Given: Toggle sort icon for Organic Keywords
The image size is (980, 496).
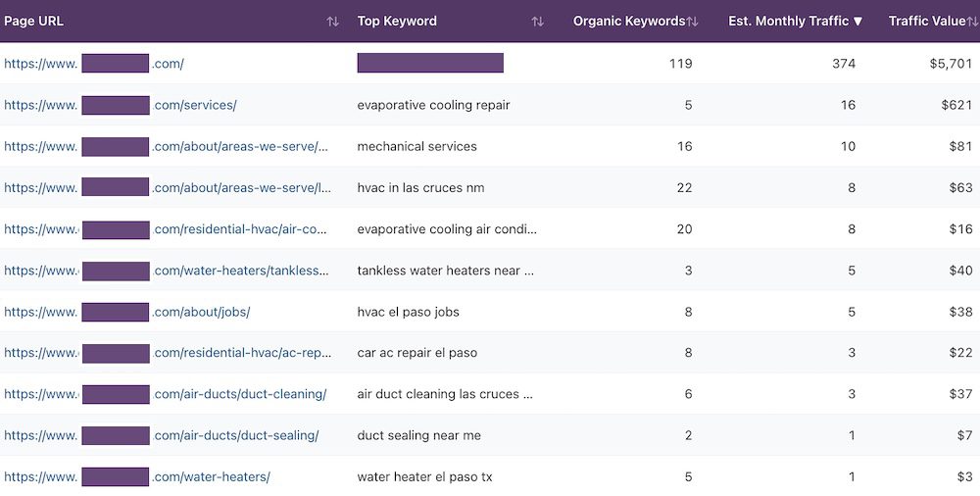Looking at the screenshot, I should point(693,22).
